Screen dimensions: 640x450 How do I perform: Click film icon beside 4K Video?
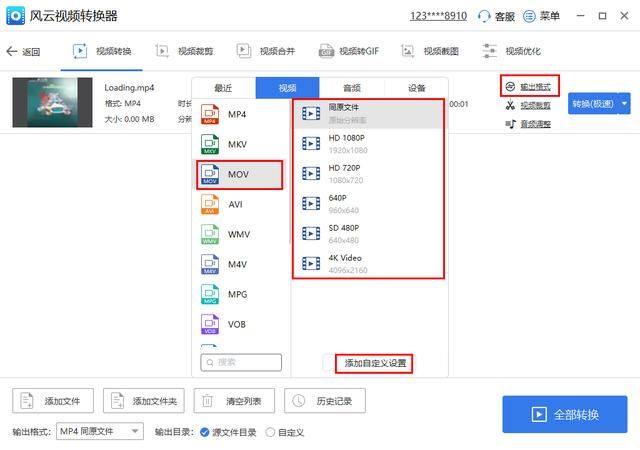click(311, 263)
